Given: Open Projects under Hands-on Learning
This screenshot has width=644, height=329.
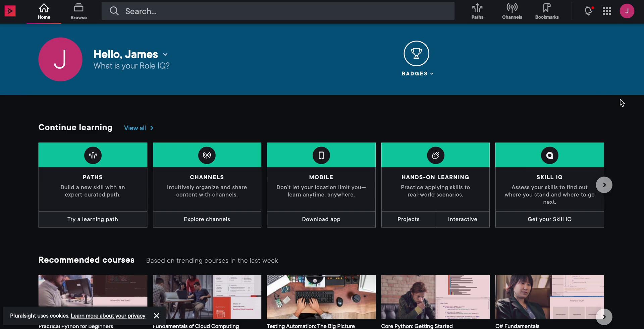Looking at the screenshot, I should tap(409, 219).
